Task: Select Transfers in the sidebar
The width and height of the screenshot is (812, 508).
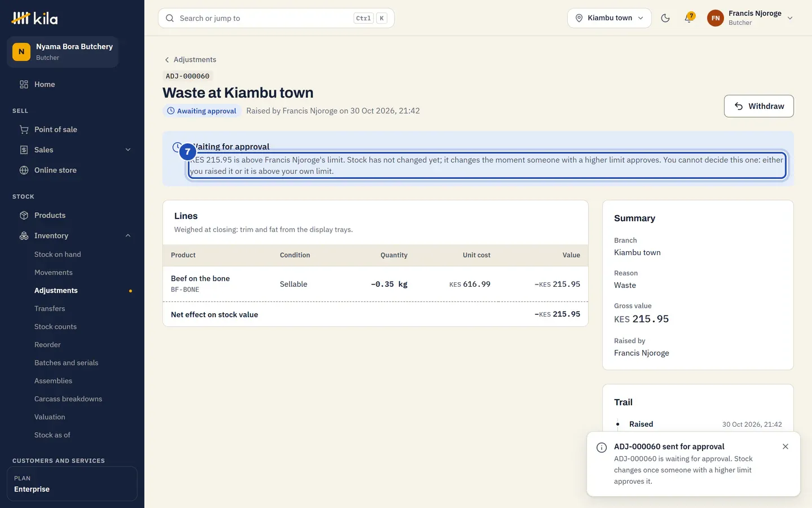Action: tap(50, 309)
